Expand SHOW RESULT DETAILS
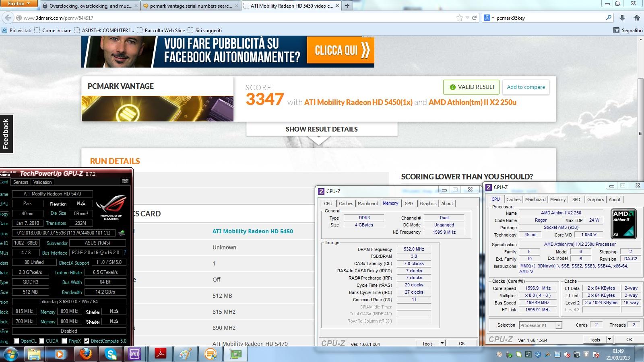644x362 pixels. [x=322, y=129]
